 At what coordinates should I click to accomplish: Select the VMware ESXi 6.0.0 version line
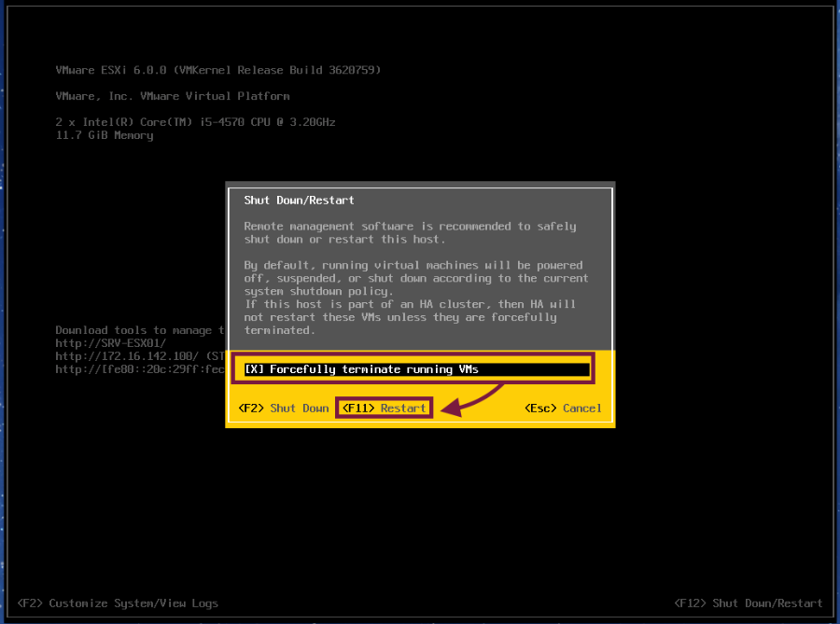[217, 71]
